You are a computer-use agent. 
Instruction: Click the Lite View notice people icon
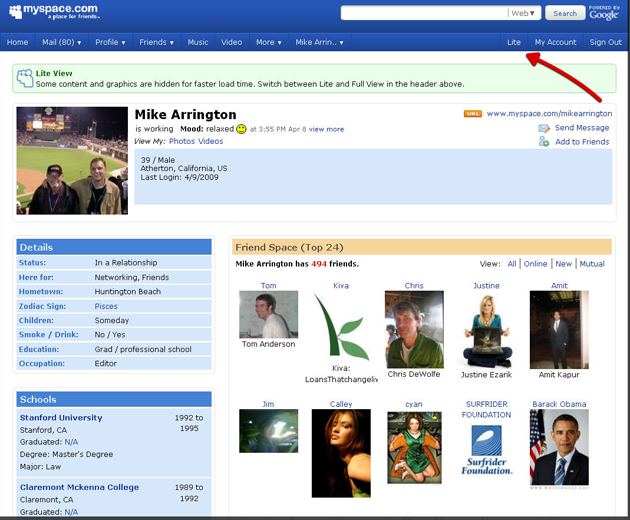click(x=25, y=78)
